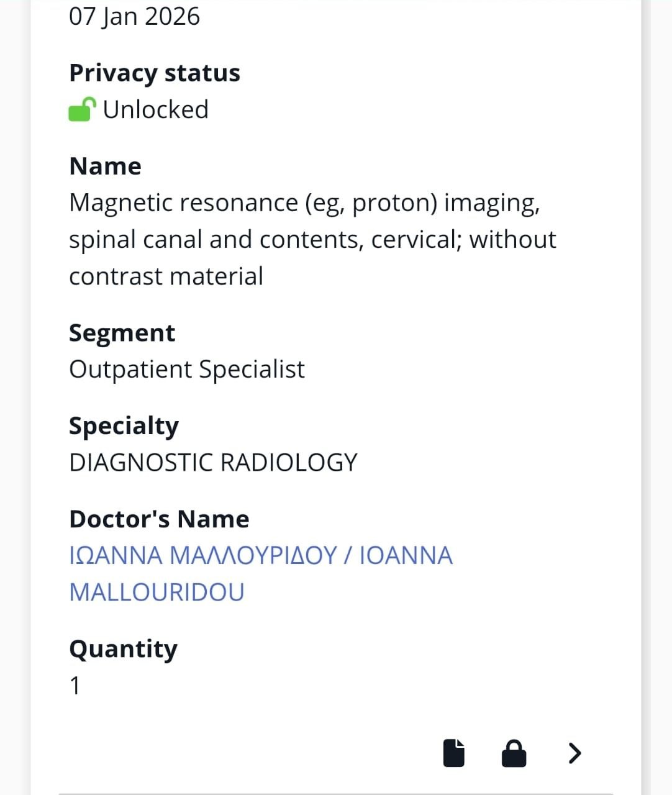Click the Outpatient Specialist value
This screenshot has width=672, height=795.
(x=187, y=370)
